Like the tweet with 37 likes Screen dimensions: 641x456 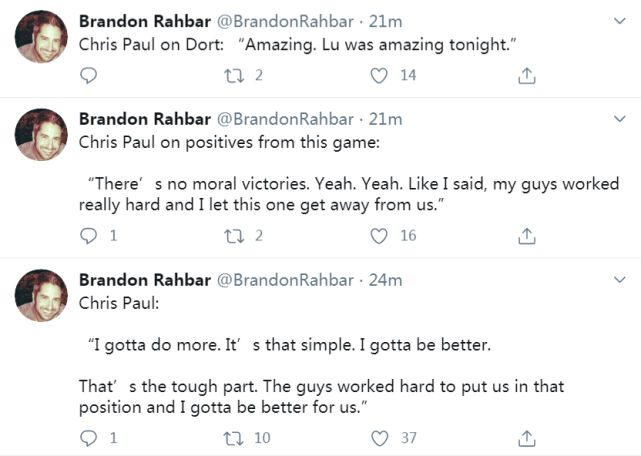click(379, 438)
